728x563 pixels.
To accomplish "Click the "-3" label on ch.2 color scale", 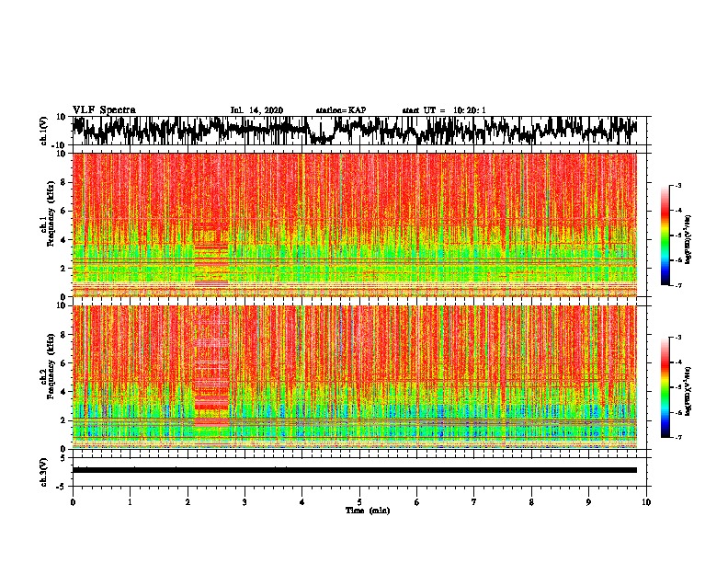I will coord(677,338).
